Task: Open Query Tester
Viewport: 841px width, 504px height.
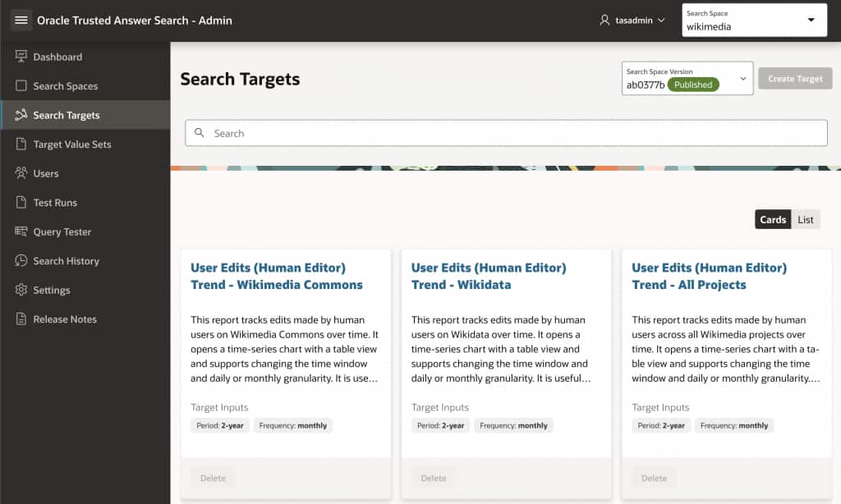Action: coord(85,231)
